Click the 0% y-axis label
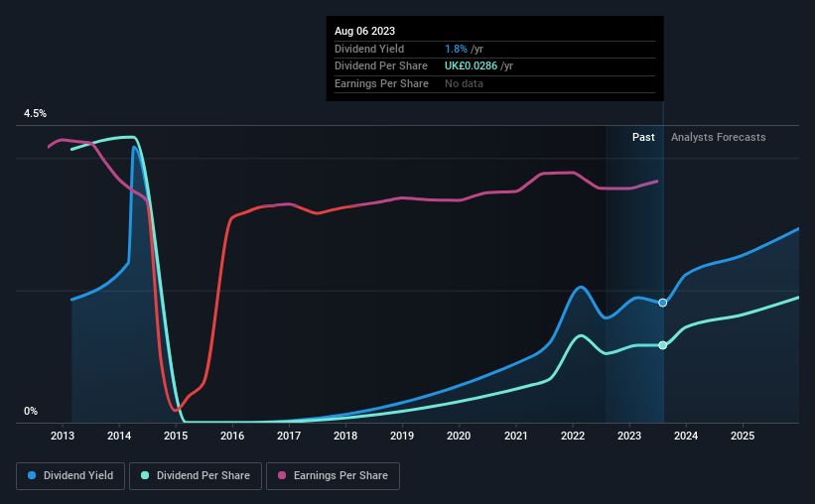815x504 pixels. click(x=31, y=411)
